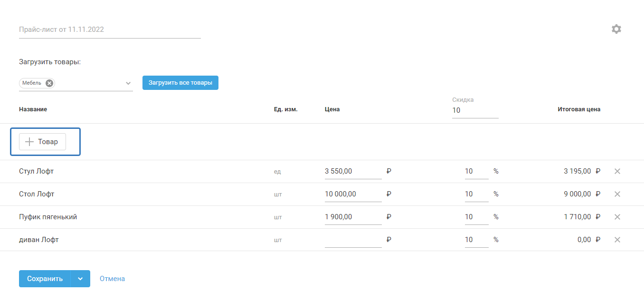The image size is (644, 302).
Task: Remove the Пуфик пягенький row
Action: pos(617,217)
